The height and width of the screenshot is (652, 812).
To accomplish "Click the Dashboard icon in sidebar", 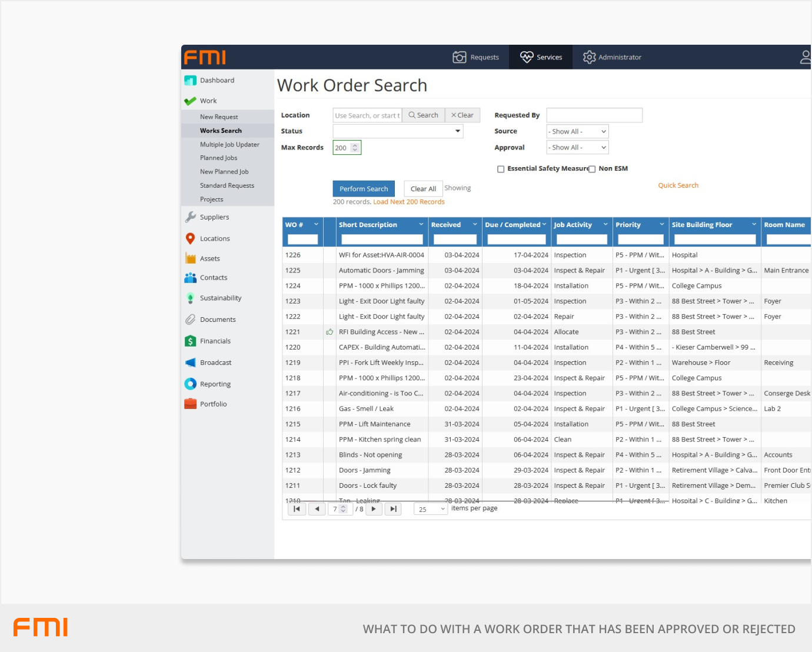I will (x=190, y=81).
